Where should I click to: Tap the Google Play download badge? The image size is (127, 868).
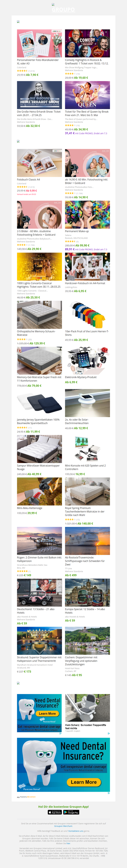(71, 812)
